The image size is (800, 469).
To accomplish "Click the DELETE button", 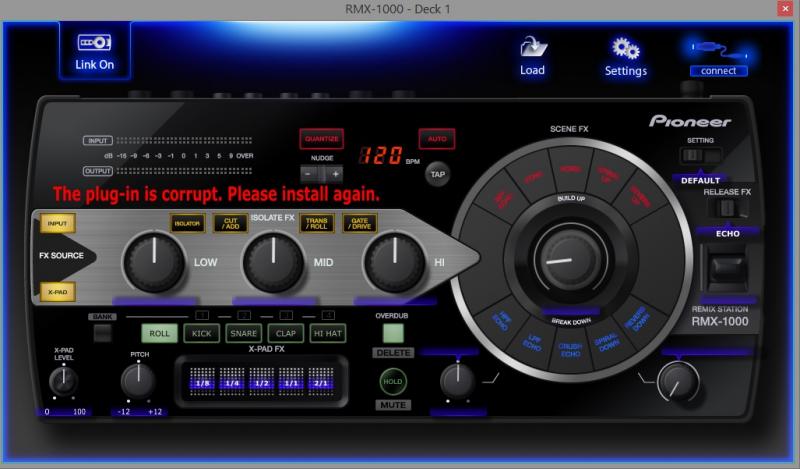I will tap(393, 353).
